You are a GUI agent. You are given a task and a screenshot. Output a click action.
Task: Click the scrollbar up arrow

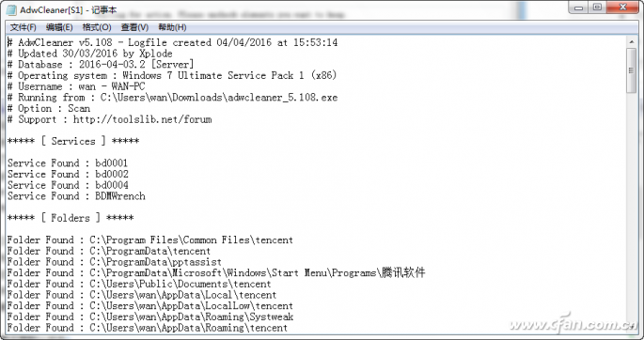pos(631,41)
